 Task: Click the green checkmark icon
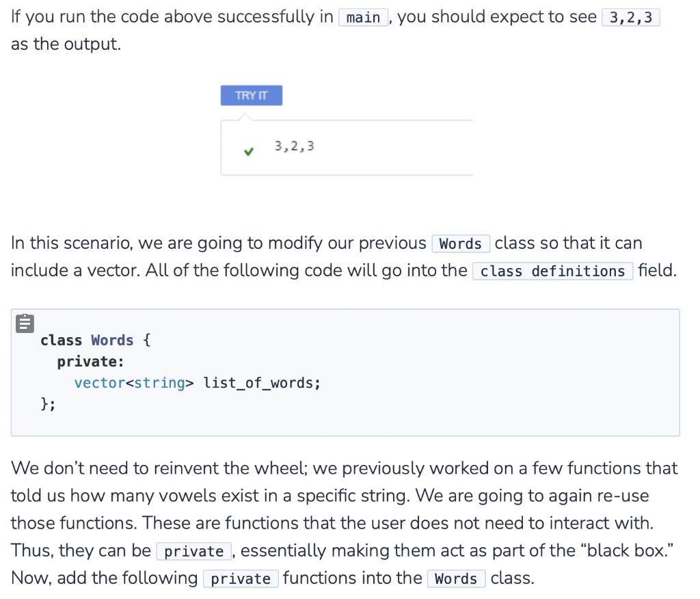click(249, 152)
